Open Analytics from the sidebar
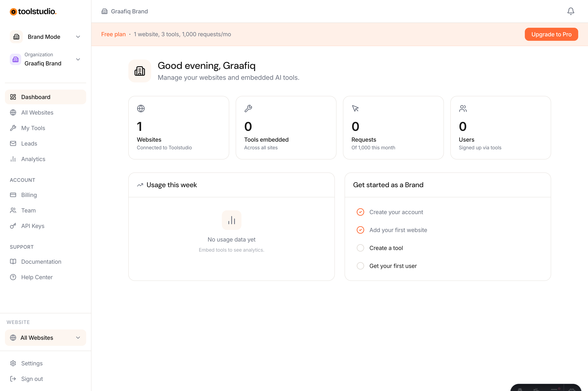 pos(33,159)
